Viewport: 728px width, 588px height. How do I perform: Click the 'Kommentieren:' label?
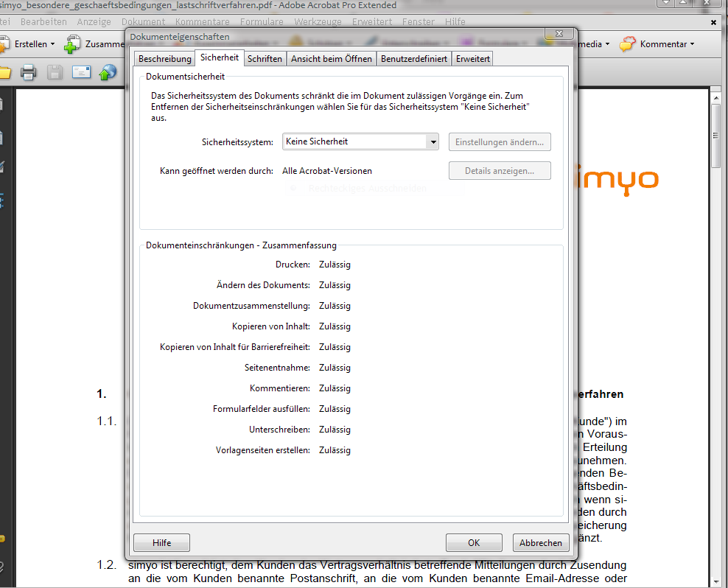280,388
